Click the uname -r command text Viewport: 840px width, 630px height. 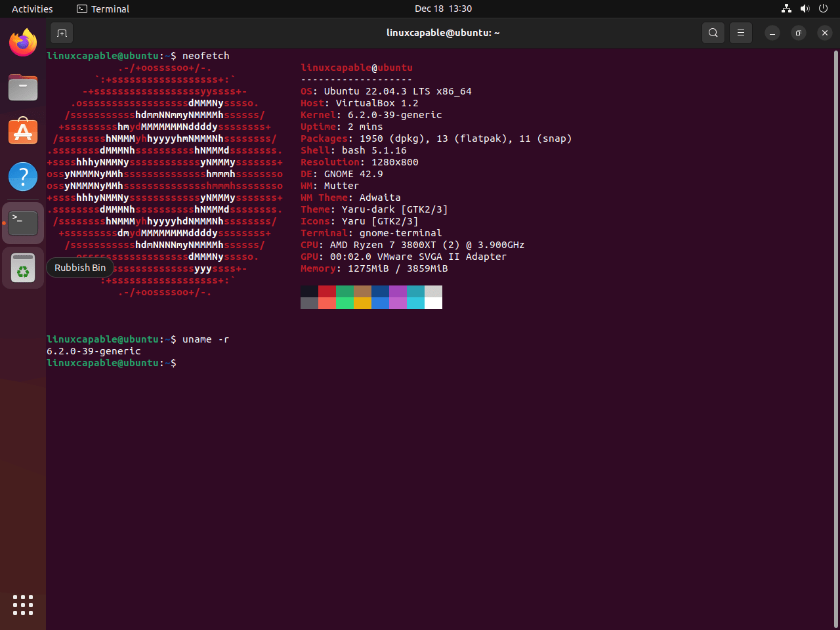[x=205, y=339]
